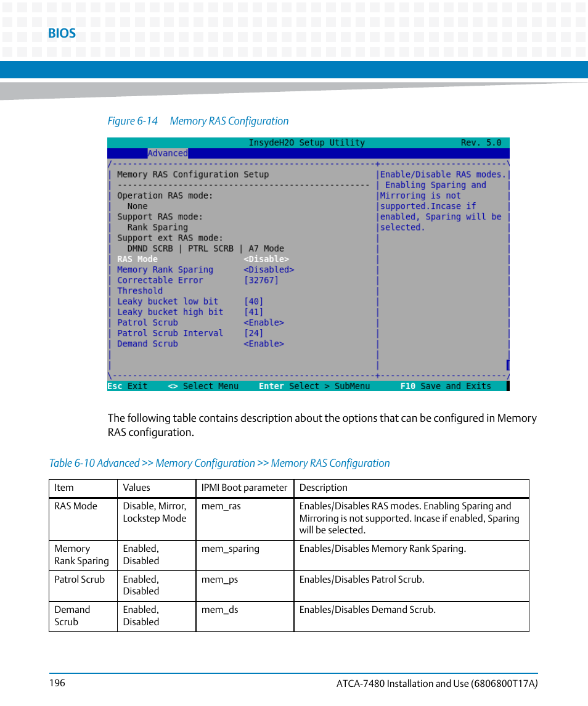This screenshot has width=588, height=706.
Task: Select the Demand Scrub option
Action: pyautogui.click(x=148, y=343)
